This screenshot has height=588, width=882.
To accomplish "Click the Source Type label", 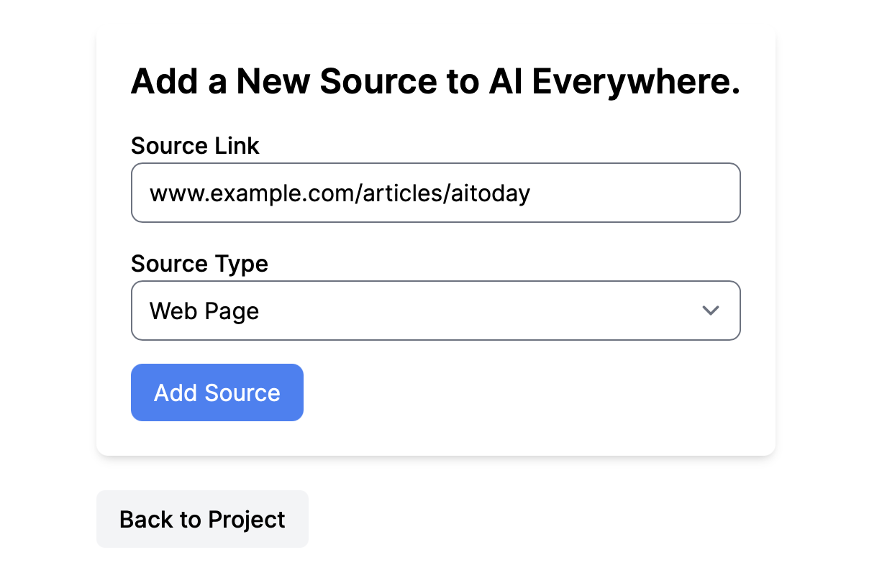I will coord(199,264).
